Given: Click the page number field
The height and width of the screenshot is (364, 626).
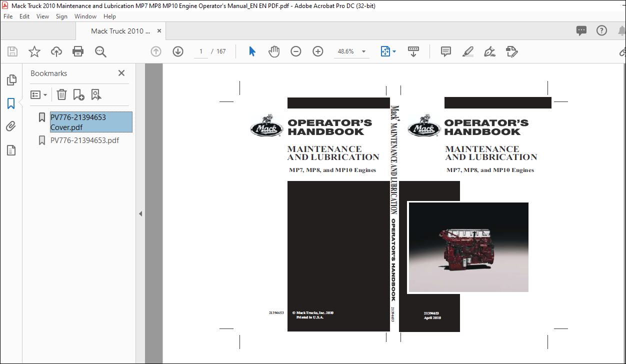Looking at the screenshot, I should 201,51.
